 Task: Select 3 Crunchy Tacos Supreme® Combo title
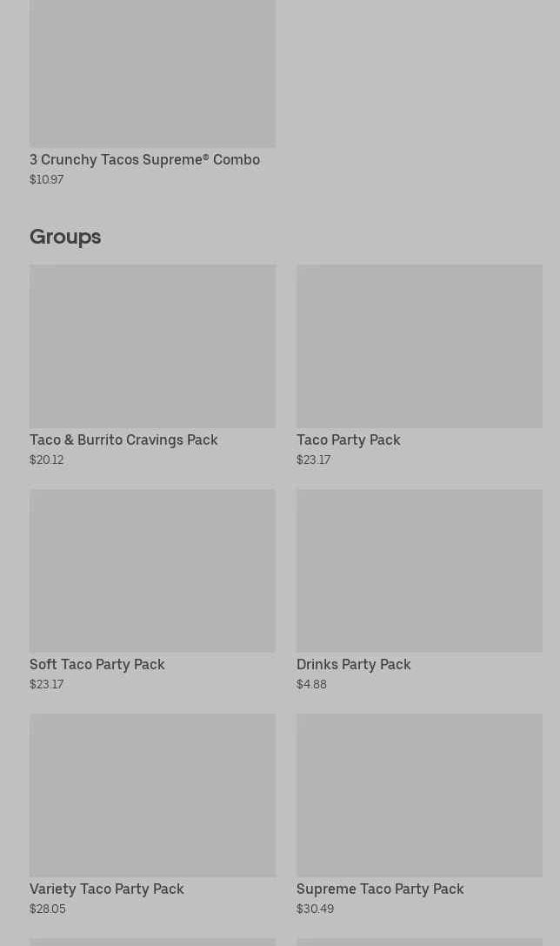[144, 160]
